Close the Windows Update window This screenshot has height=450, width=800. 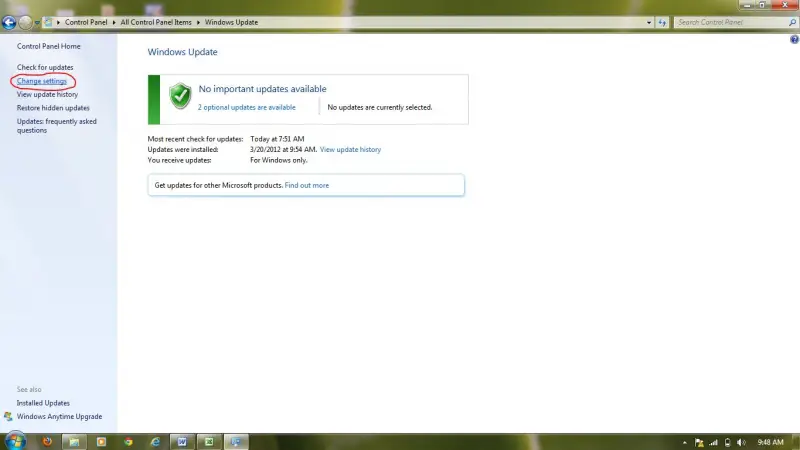[785, 5]
